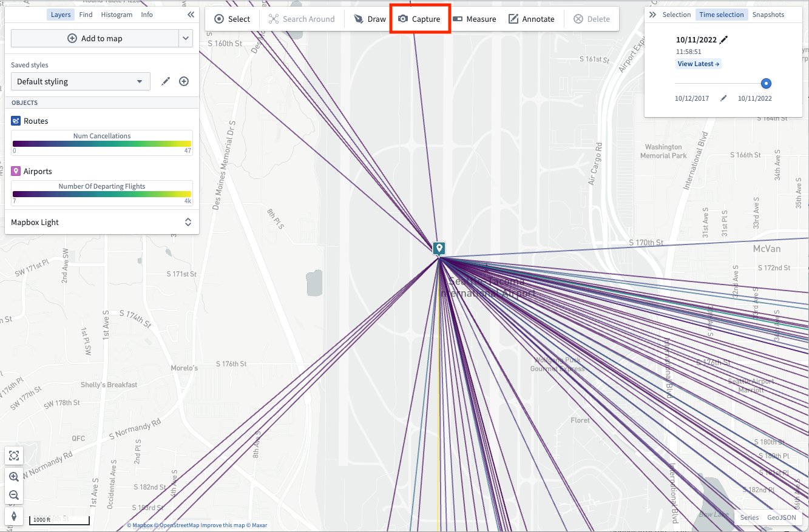
Task: Open the Snapshots tab
Action: coord(768,15)
